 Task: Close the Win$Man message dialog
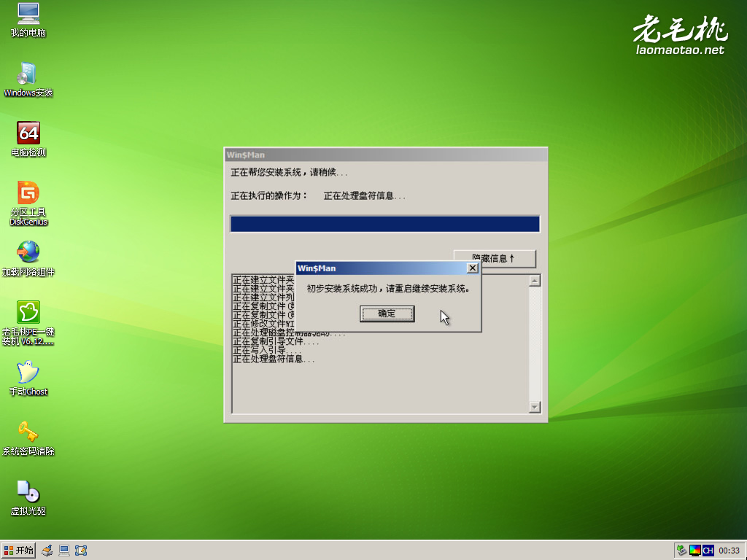(472, 268)
